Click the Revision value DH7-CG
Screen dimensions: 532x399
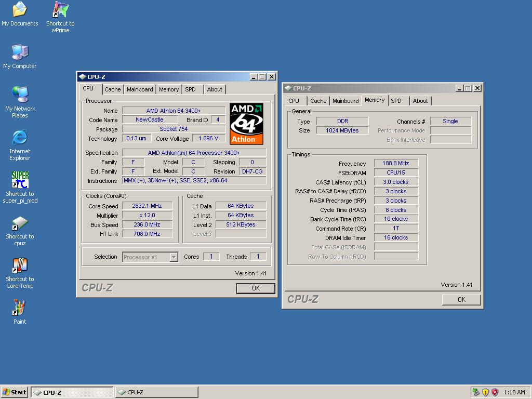[252, 171]
